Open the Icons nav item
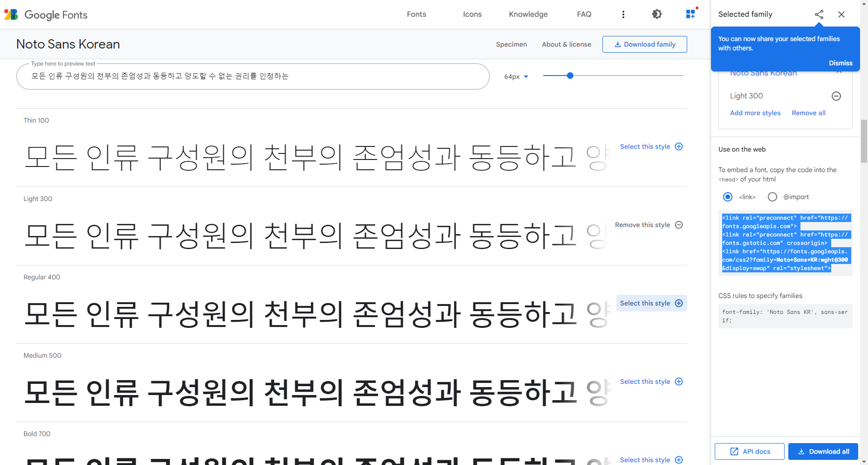Screen dimensions: 868x465 click(x=472, y=14)
